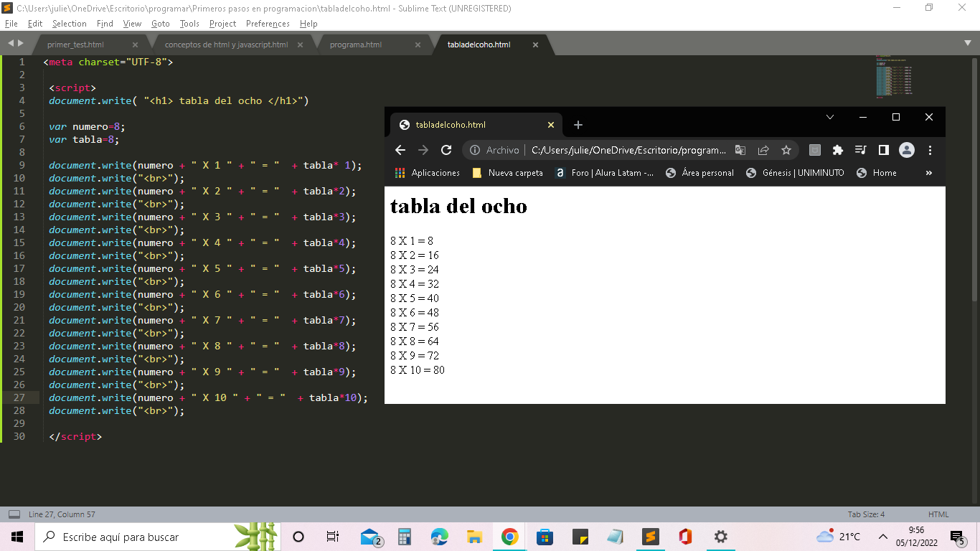Open Windows Start menu

pos(17,537)
